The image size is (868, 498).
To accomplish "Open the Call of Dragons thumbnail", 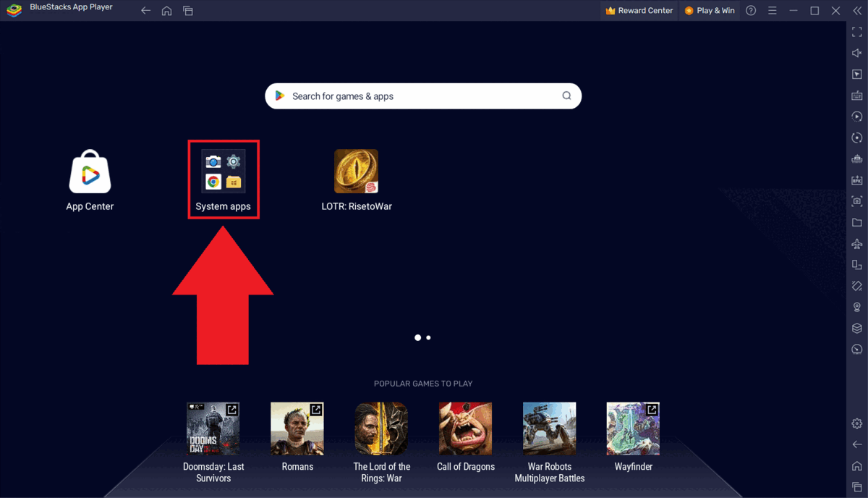I will pos(465,429).
